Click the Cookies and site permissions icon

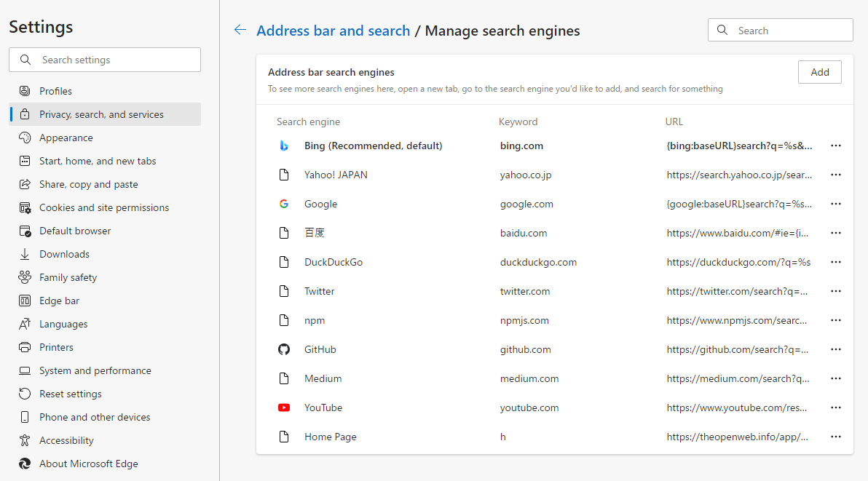tap(25, 207)
